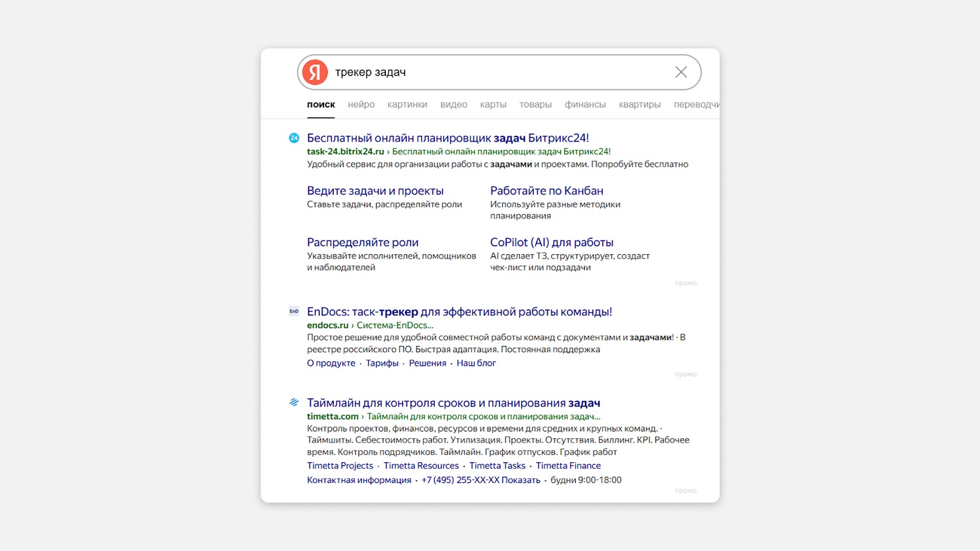This screenshot has height=551, width=980.
Task: Click Удобный сервис для организации работы snippet
Action: pyautogui.click(x=497, y=164)
